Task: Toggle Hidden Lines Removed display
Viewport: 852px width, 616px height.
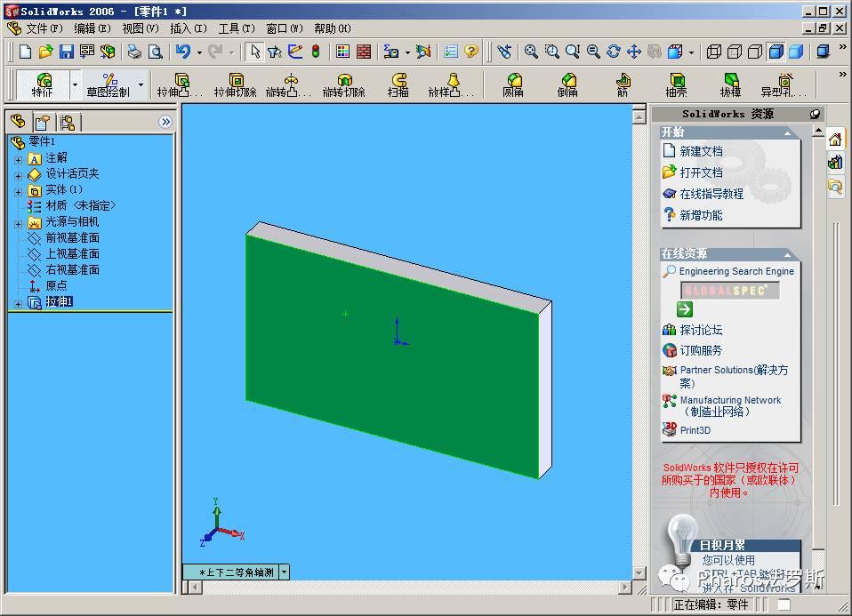Action: (x=755, y=52)
